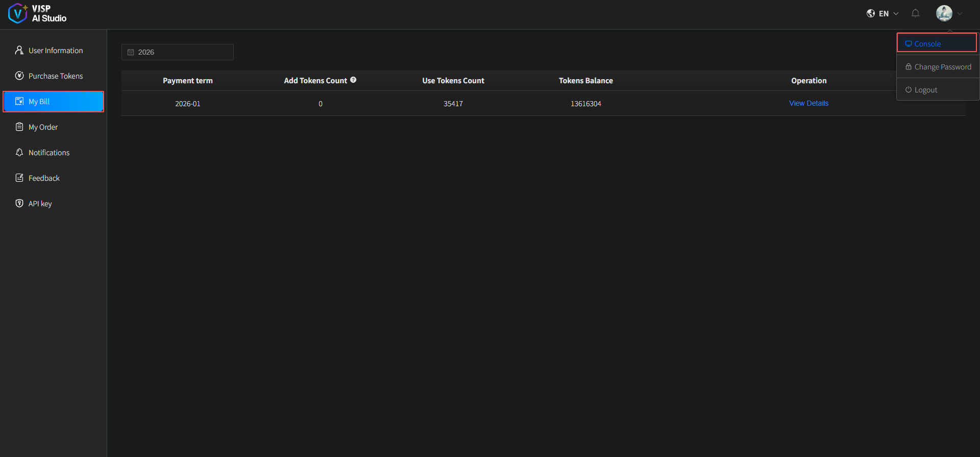Open View Details for 2026-01 bill
980x457 pixels.
point(808,103)
